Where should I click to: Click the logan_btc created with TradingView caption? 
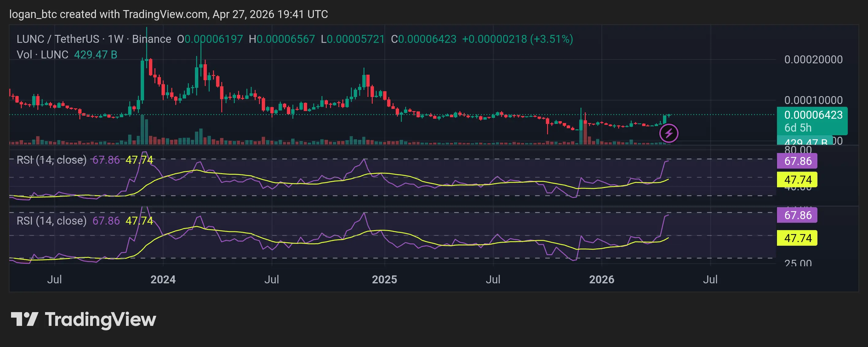coord(169,14)
